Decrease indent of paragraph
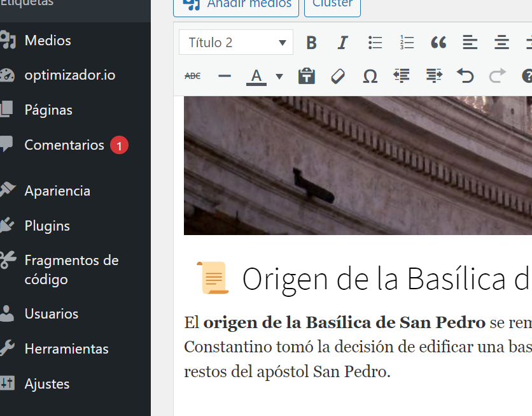 point(402,76)
